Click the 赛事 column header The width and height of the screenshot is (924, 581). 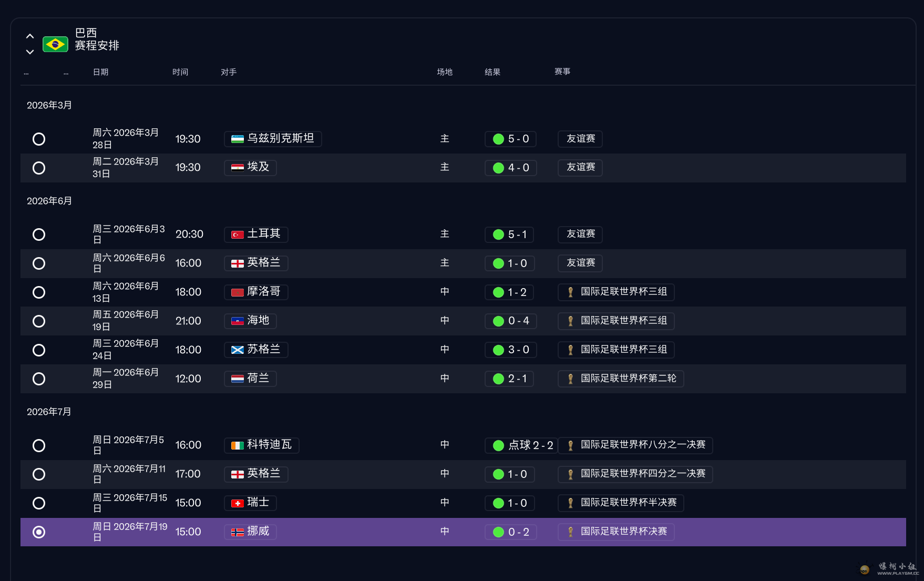click(562, 72)
